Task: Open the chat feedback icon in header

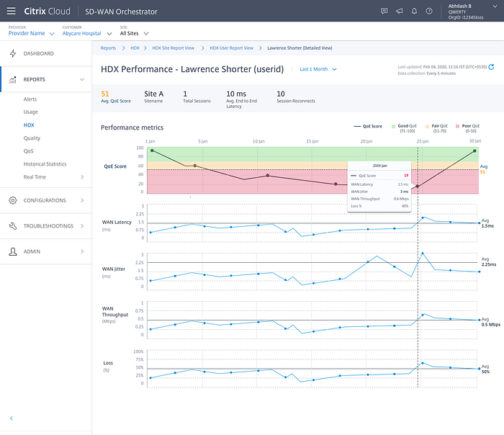Action: point(384,12)
